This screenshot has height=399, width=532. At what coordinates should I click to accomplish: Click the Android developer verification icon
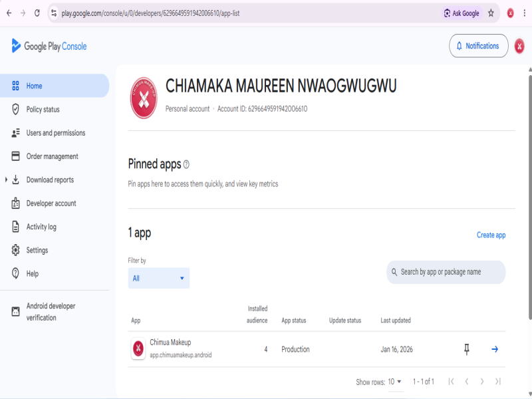(x=15, y=311)
